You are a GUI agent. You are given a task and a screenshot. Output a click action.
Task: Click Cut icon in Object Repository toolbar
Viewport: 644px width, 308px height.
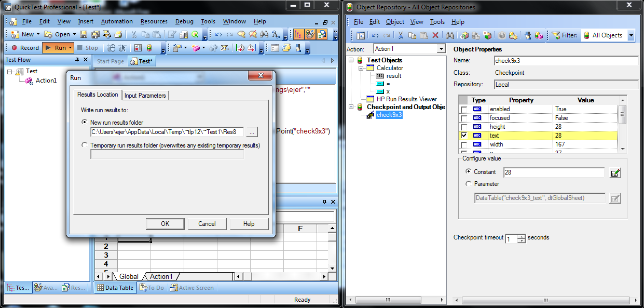tap(401, 35)
